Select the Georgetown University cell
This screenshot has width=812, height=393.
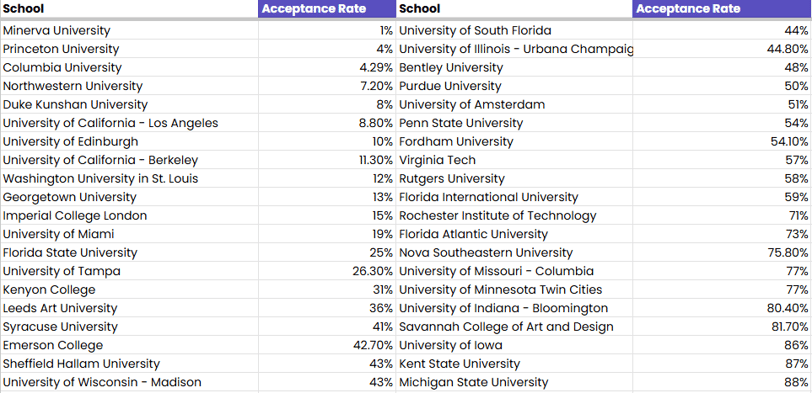(x=129, y=197)
